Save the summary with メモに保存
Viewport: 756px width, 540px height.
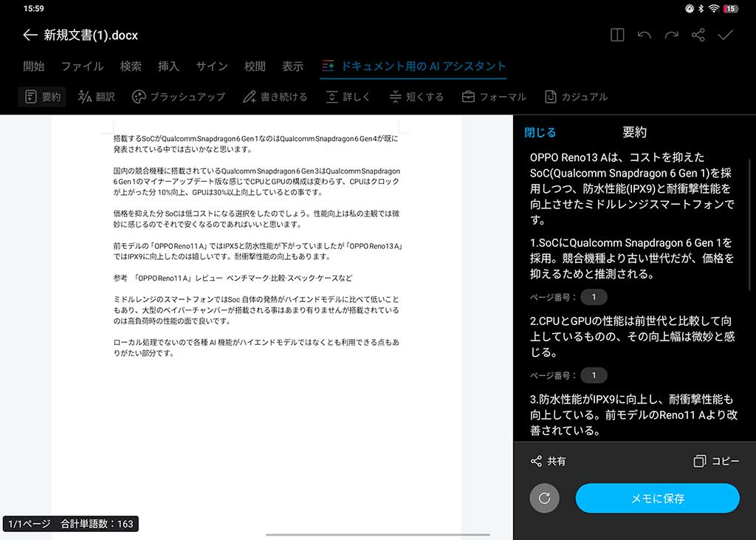coord(657,498)
